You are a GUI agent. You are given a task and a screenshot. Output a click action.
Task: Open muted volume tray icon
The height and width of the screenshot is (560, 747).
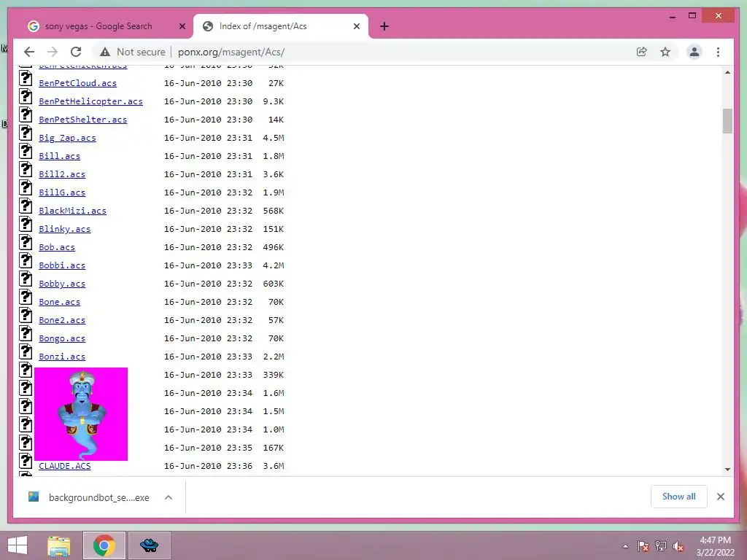pyautogui.click(x=678, y=546)
